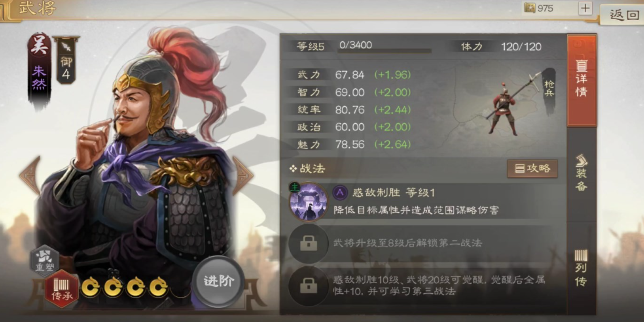Click 返回 to go back
The height and width of the screenshot is (322, 644).
pos(623,15)
